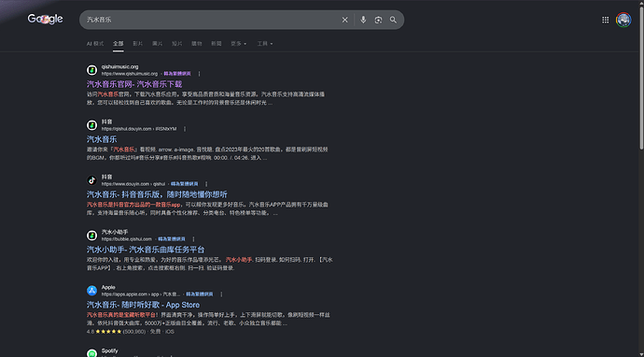644x357 pixels.
Task: Switch to the AI 模式 tab
Action: pos(95,44)
